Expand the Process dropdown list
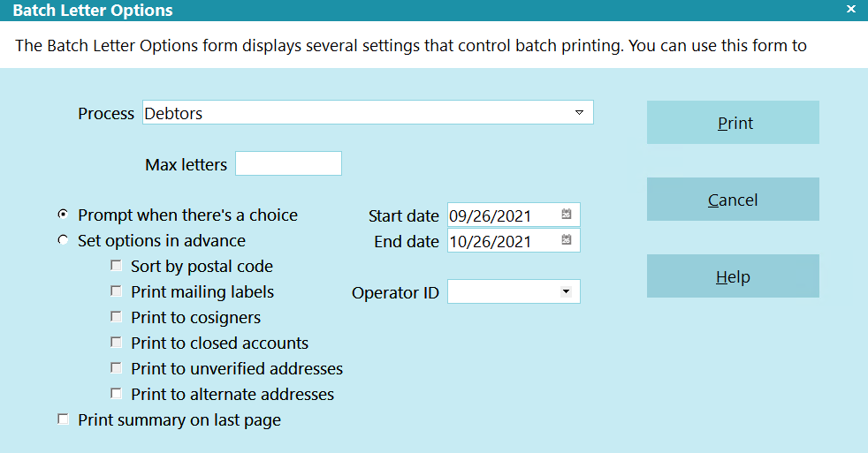 point(579,112)
